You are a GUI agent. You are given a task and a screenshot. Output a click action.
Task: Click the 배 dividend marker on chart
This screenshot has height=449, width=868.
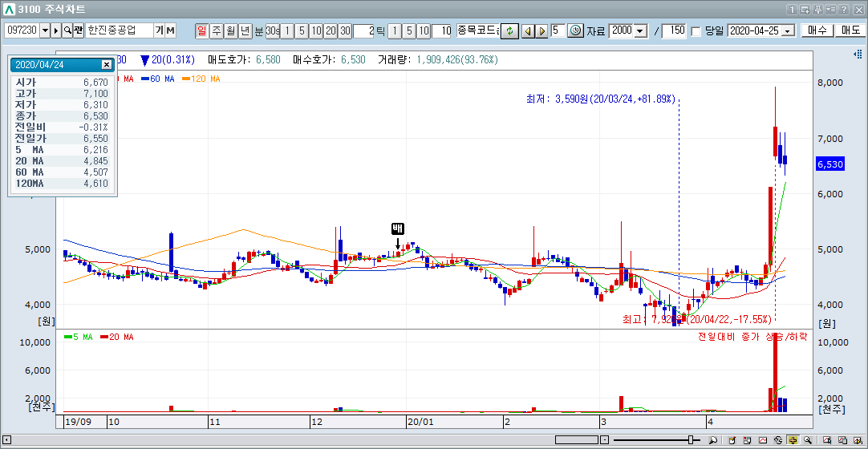click(x=397, y=229)
